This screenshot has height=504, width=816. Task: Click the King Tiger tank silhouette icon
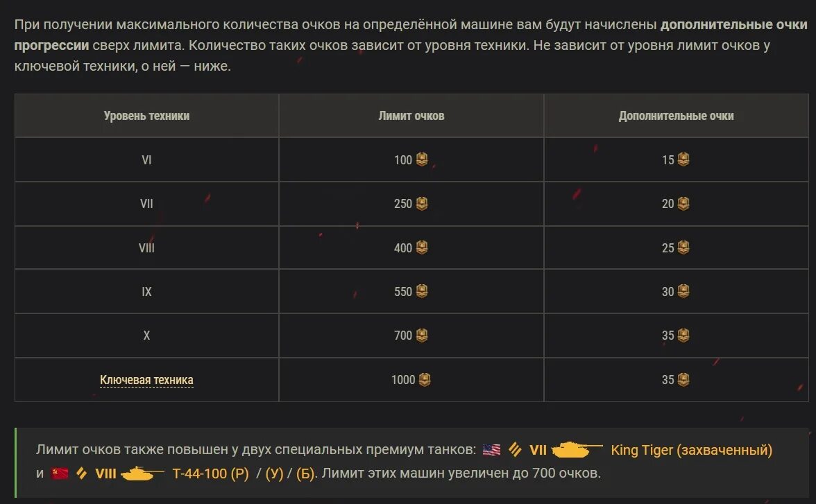[x=577, y=451]
